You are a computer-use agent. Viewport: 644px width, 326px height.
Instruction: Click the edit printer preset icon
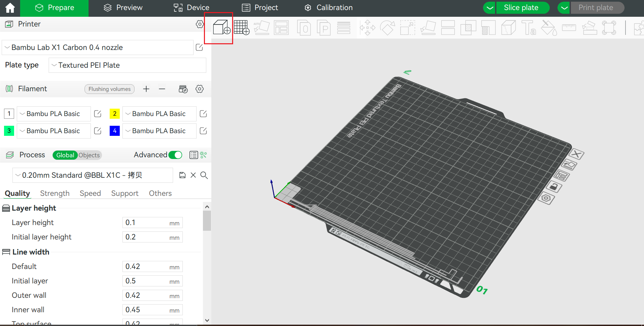199,47
